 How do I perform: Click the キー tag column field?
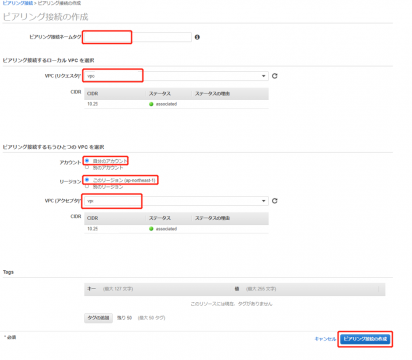158,289
